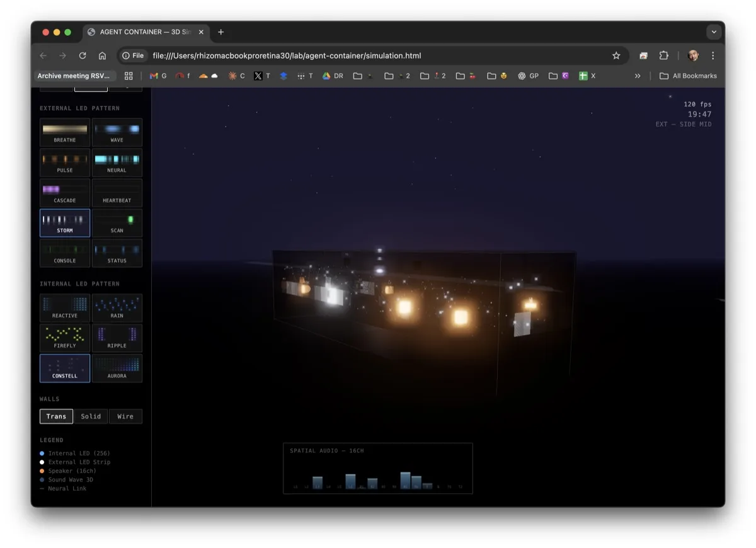Choose the SCAN LED pattern
Viewport: 756px width, 548px height.
coord(117,222)
